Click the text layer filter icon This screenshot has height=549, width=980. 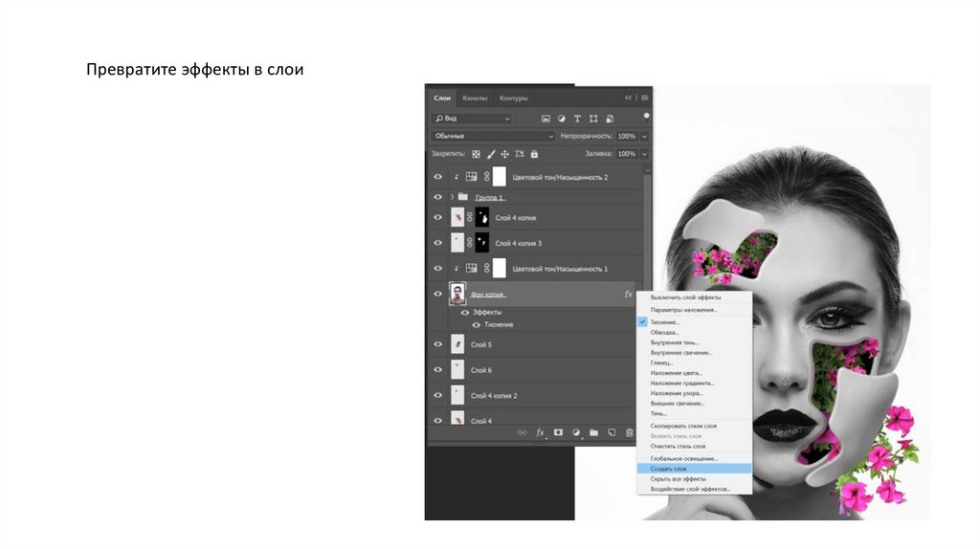pos(578,119)
